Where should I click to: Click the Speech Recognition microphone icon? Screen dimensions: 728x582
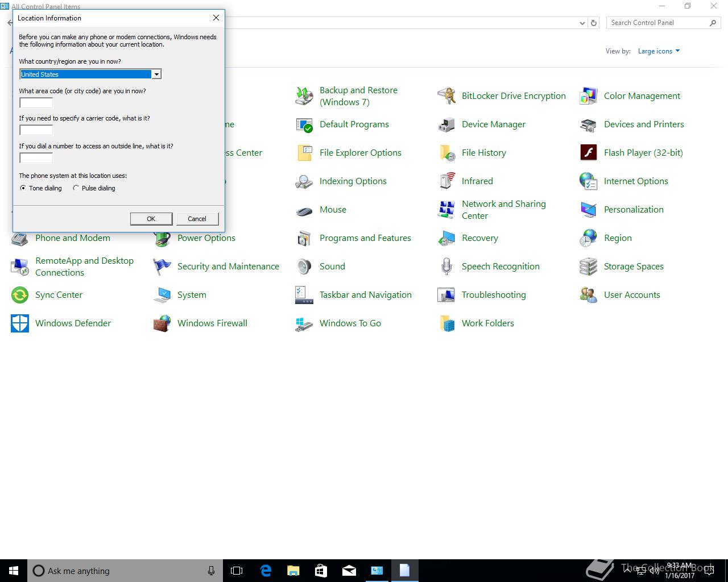(x=446, y=267)
